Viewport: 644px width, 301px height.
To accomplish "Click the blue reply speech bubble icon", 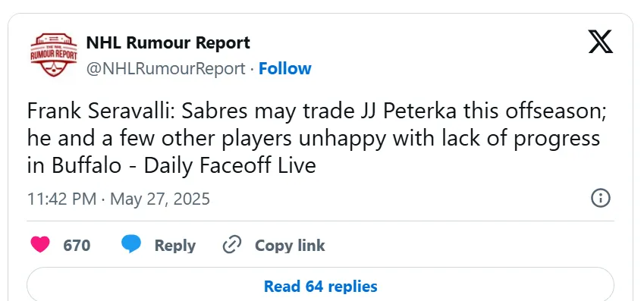I will click(x=131, y=245).
